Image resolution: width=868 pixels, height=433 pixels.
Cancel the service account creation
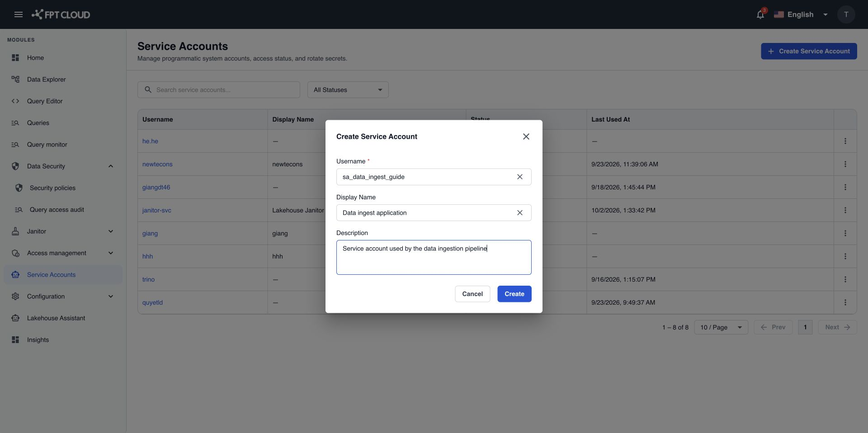[472, 294]
